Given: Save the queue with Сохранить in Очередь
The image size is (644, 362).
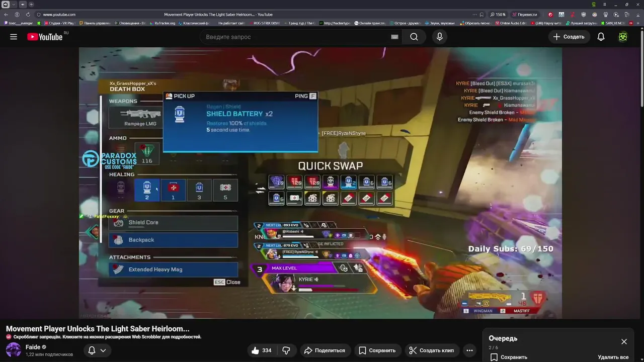Looking at the screenshot, I should click(x=509, y=357).
